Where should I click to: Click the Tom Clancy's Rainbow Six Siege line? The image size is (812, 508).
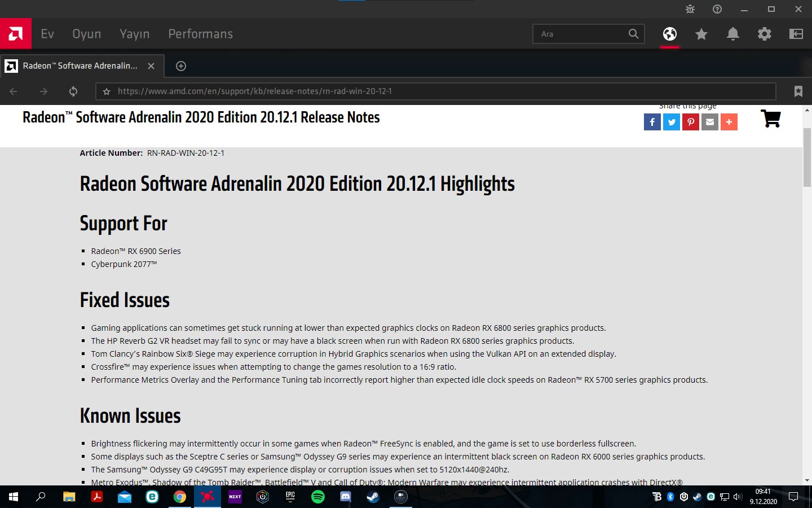354,354
